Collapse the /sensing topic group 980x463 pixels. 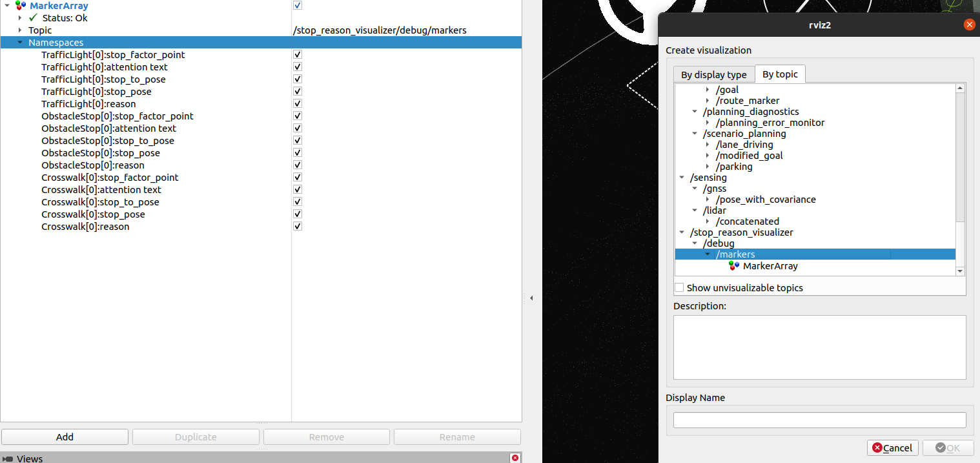[x=682, y=178]
